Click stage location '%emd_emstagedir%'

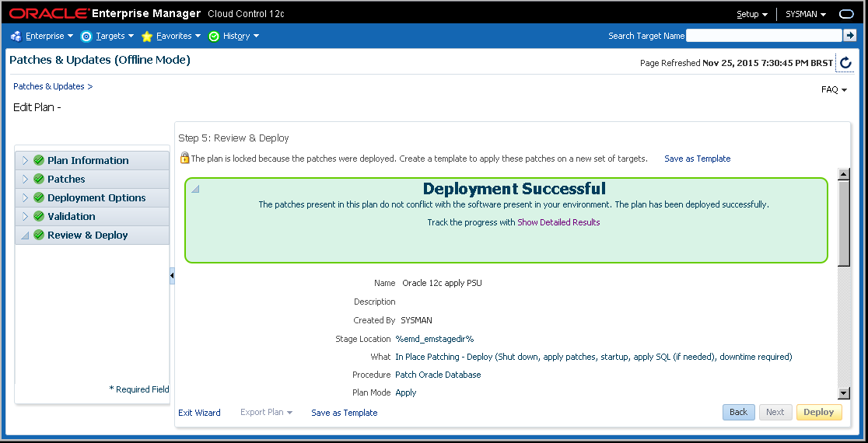click(x=435, y=339)
